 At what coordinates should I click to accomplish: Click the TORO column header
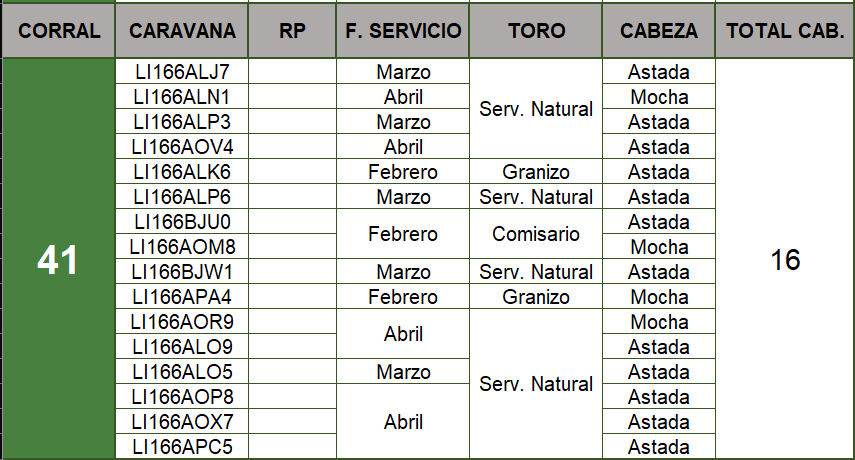(x=536, y=31)
